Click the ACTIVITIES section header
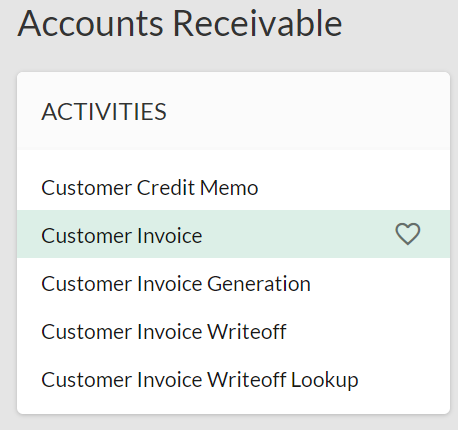 (233, 111)
